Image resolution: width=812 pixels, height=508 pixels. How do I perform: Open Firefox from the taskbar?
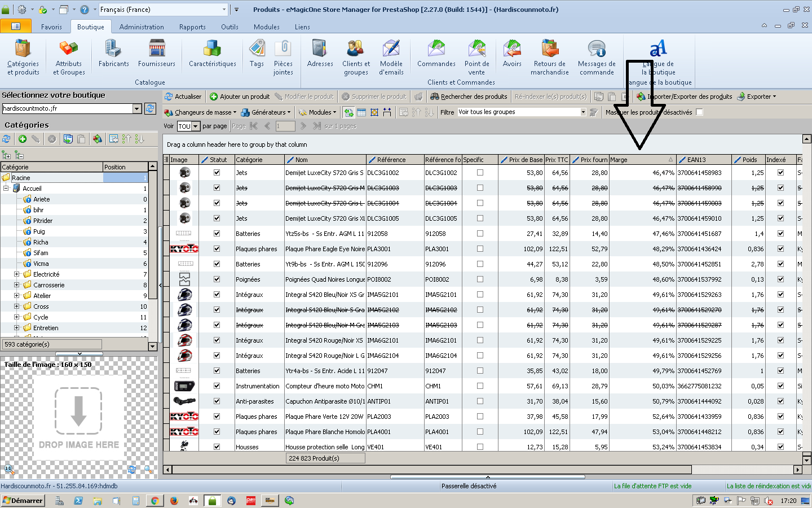(x=174, y=501)
